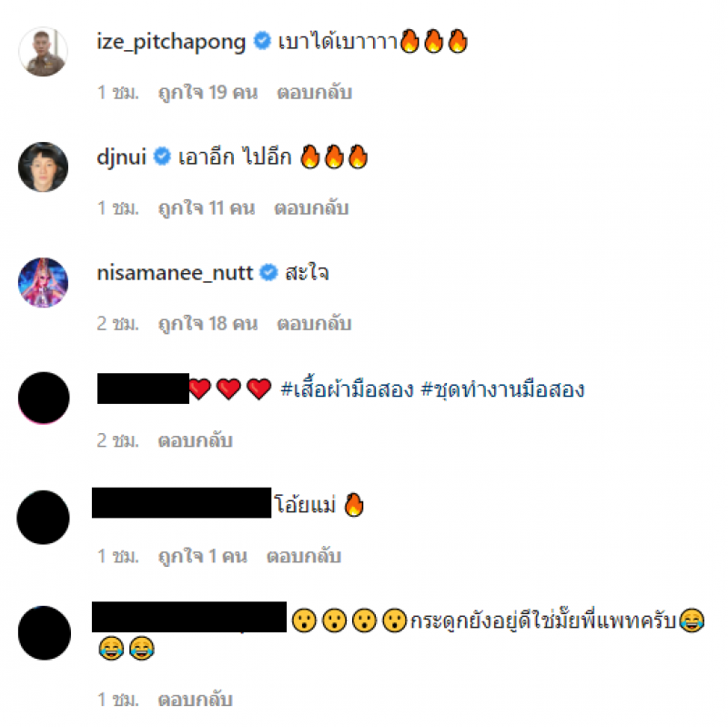The height and width of the screenshot is (727, 728).
Task: Reply to the กระดูกยังอยู่ดี comment
Action: pyautogui.click(x=195, y=700)
